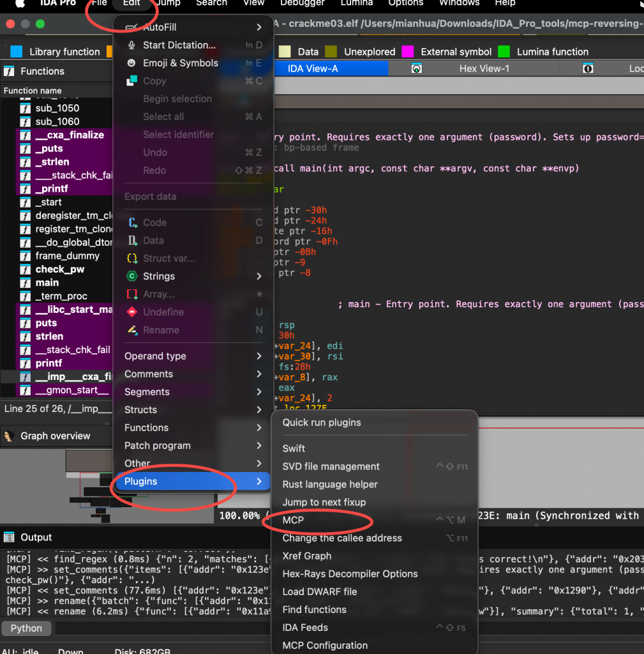Expand the Strings submenu arrow
Screen dimensions: 644x654
[259, 276]
